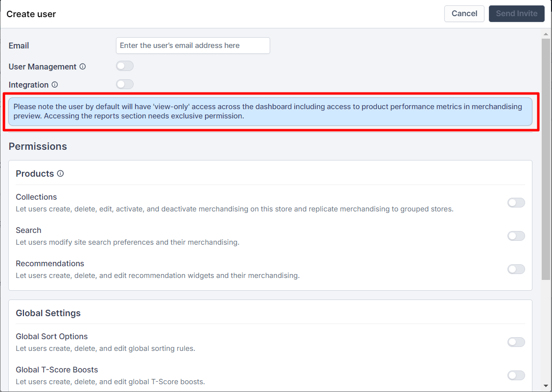Viewport: 552px width, 392px height.
Task: Click the scrollbar down arrow
Action: pyautogui.click(x=546, y=386)
